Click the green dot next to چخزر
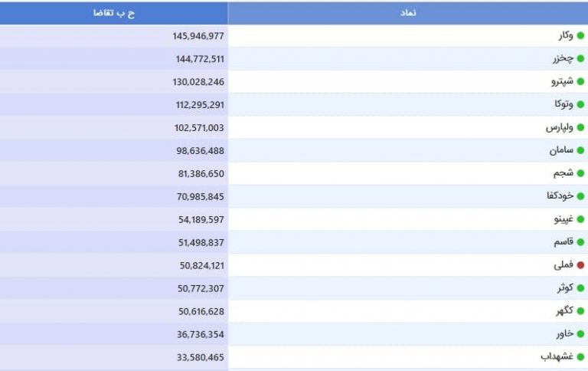 tap(580, 58)
